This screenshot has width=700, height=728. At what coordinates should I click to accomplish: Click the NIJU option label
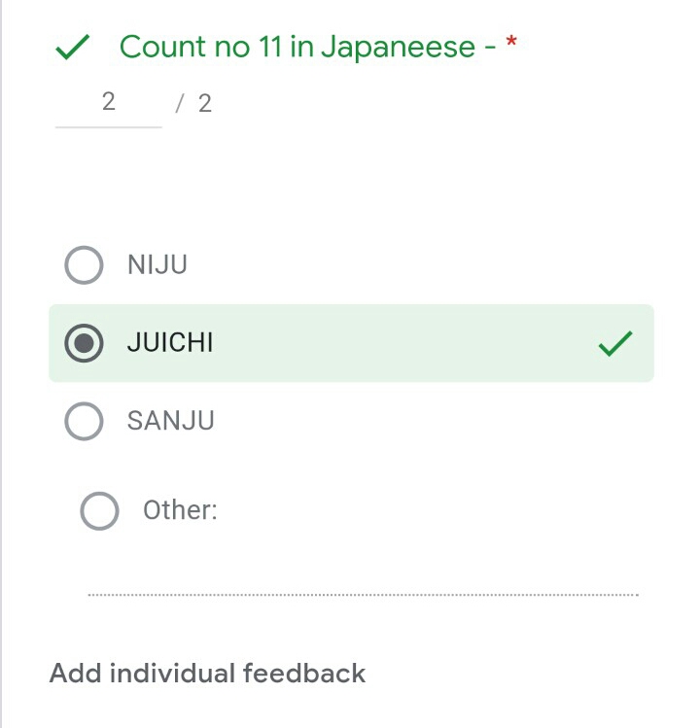click(x=157, y=264)
